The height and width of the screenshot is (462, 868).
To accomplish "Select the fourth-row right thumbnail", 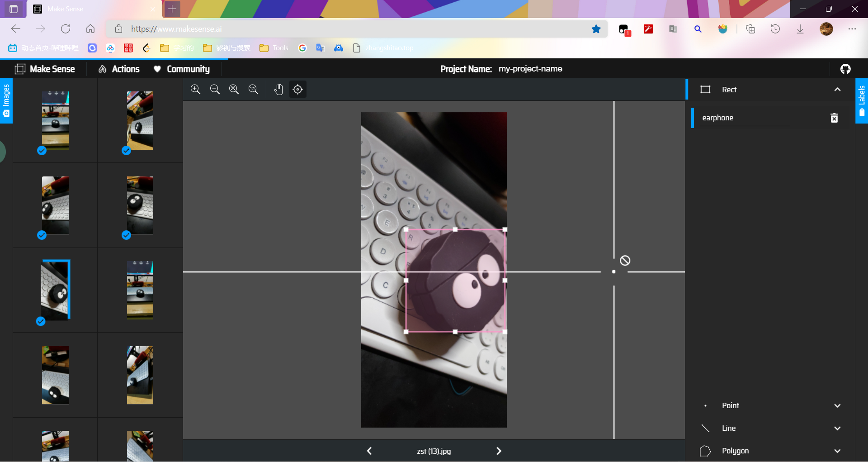I will 140,375.
